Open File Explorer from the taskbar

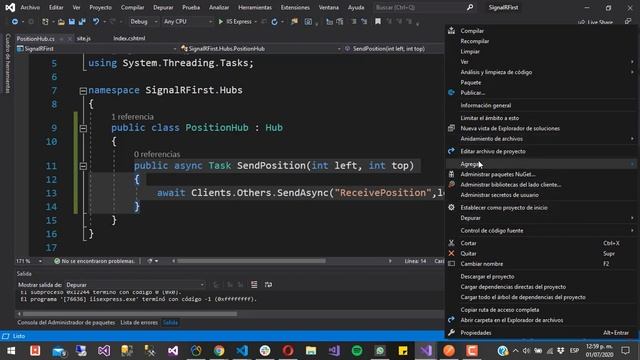click(x=311, y=351)
